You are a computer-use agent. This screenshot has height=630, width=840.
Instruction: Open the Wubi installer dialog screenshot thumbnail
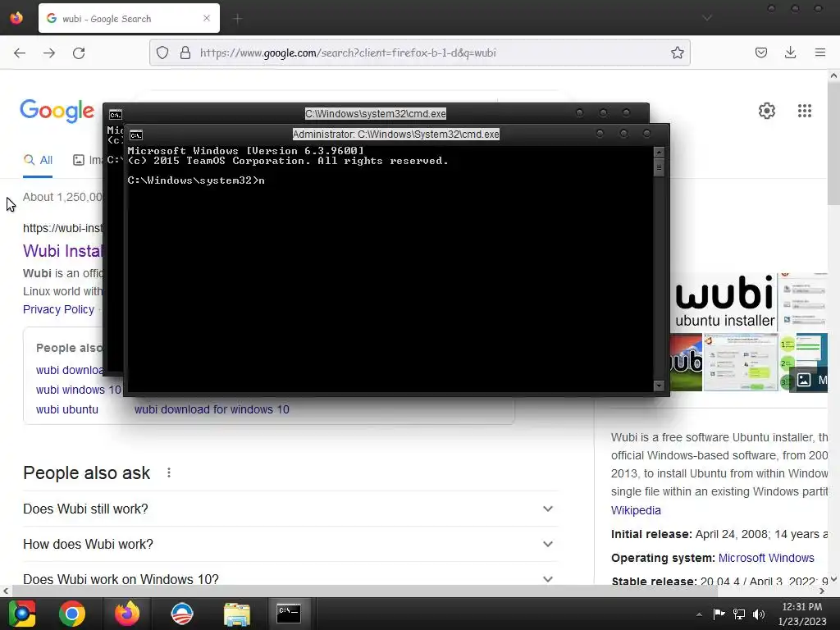click(741, 362)
